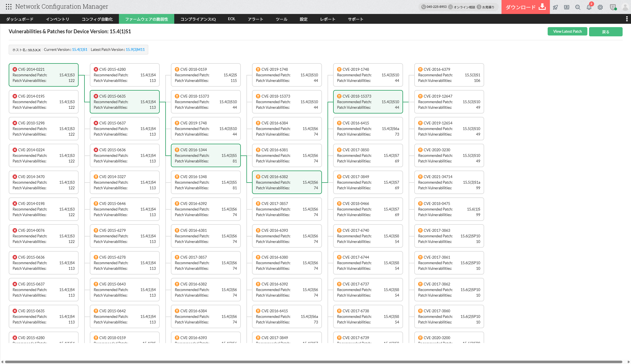
Task: Open the 設定 tab
Action: click(x=304, y=19)
